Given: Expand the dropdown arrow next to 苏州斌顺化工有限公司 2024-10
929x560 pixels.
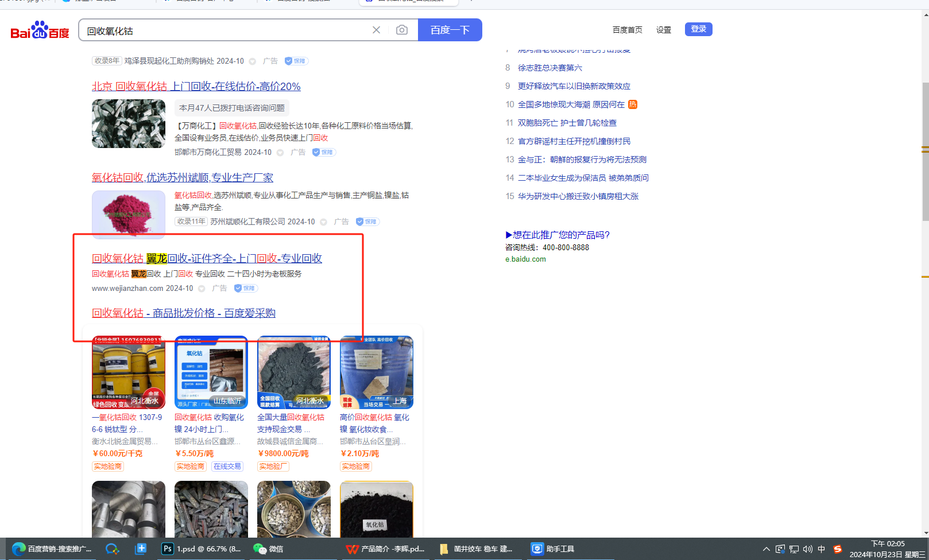Looking at the screenshot, I should point(324,222).
